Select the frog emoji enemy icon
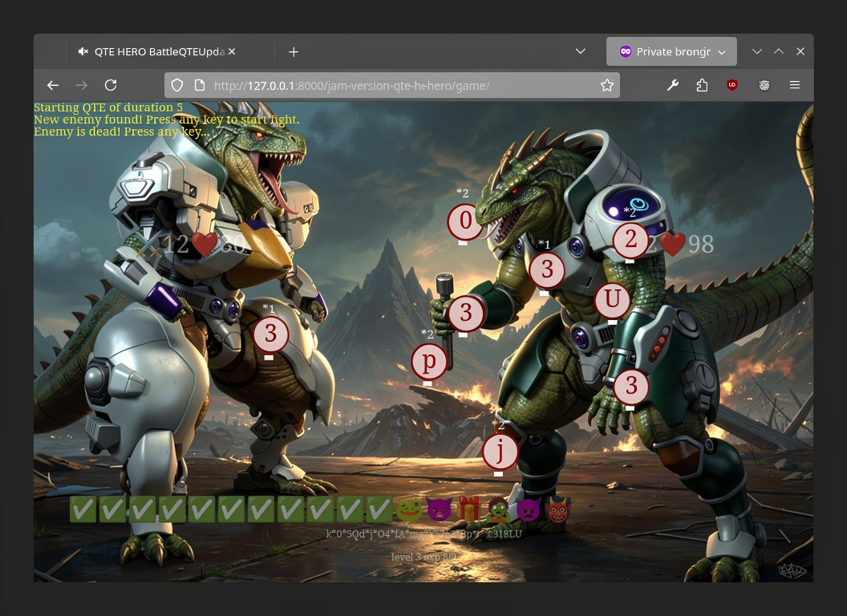The width and height of the screenshot is (847, 616). (409, 509)
